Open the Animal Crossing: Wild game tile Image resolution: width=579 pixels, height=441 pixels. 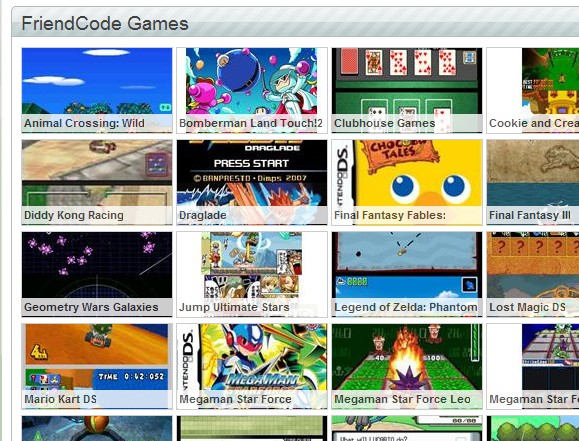[97, 90]
